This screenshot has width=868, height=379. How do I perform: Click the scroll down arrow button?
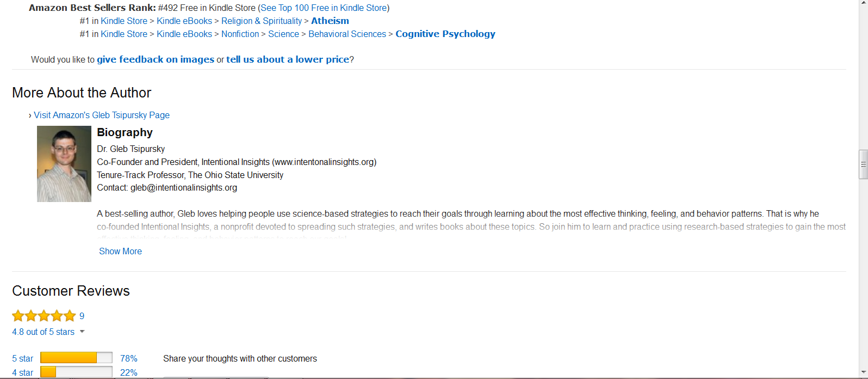863,373
